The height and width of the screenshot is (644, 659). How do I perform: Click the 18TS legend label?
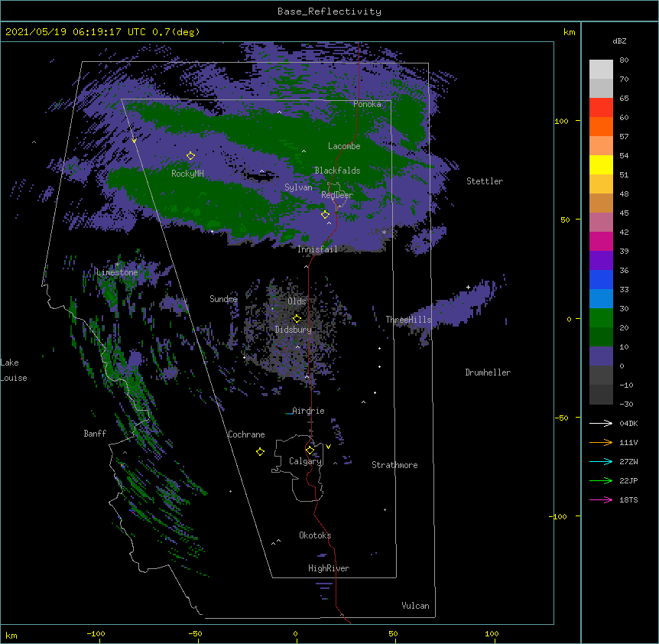628,499
